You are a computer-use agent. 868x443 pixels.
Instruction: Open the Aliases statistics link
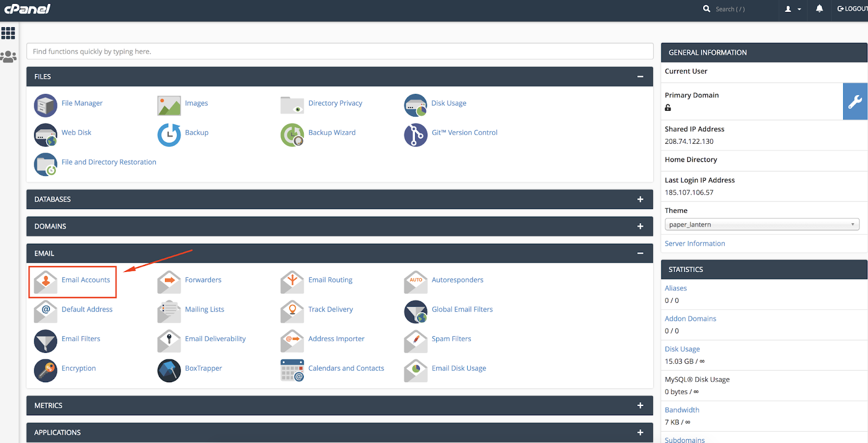[x=676, y=288]
